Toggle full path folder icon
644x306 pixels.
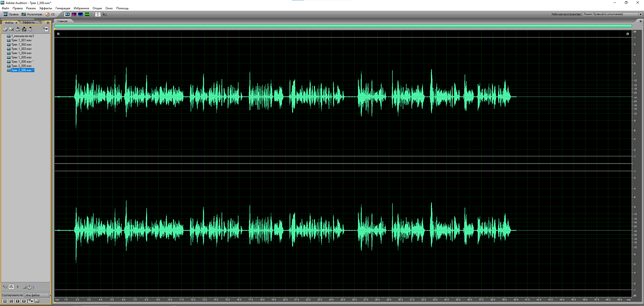coord(37,301)
